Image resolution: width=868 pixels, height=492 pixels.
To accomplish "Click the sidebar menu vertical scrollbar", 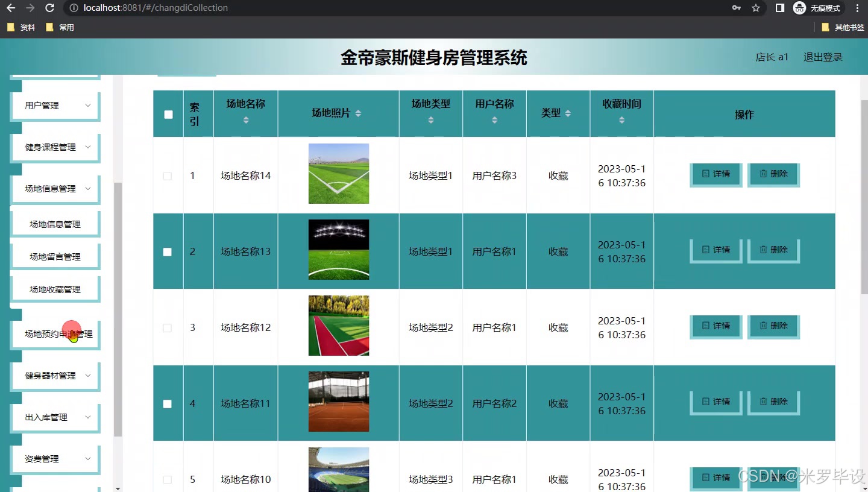I will coord(118,309).
